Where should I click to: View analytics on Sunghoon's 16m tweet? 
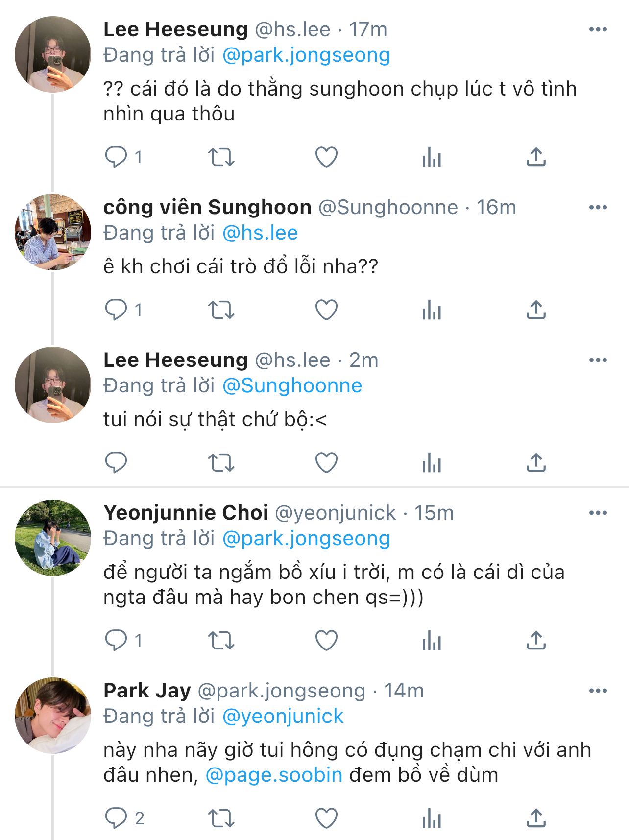[432, 310]
